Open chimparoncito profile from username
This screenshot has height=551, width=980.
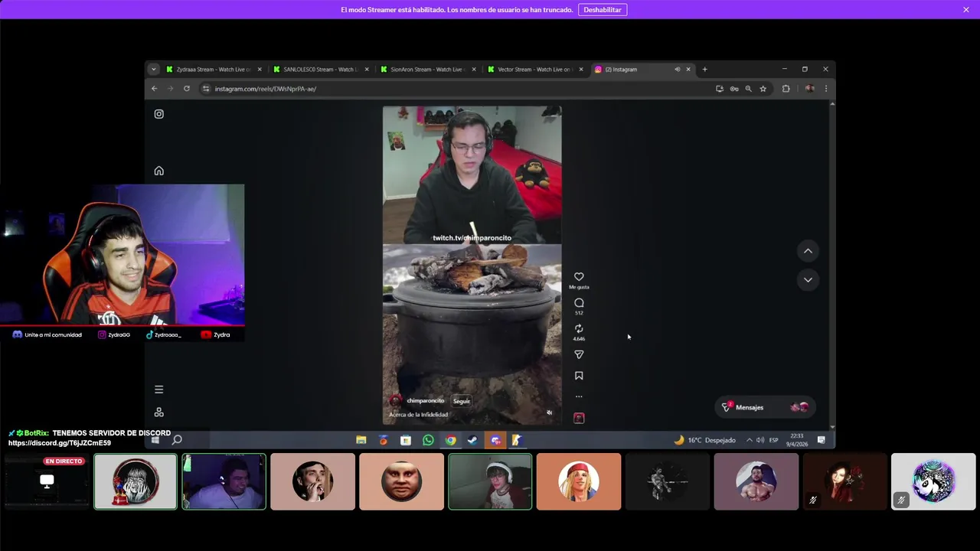click(x=425, y=401)
